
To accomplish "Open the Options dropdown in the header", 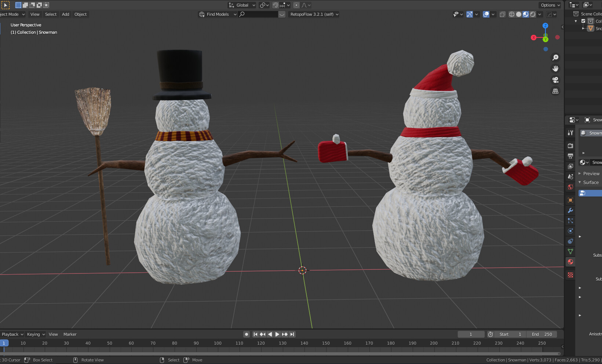I will (x=550, y=5).
